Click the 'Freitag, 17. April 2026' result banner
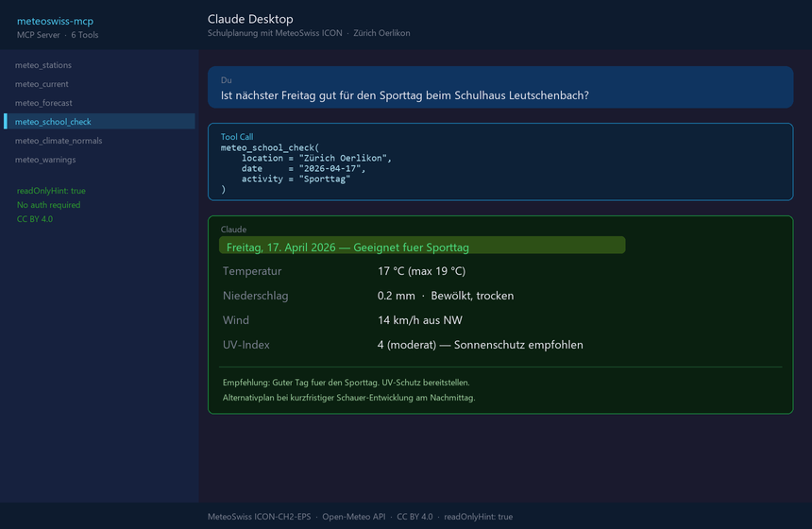This screenshot has height=529, width=812. click(x=422, y=246)
